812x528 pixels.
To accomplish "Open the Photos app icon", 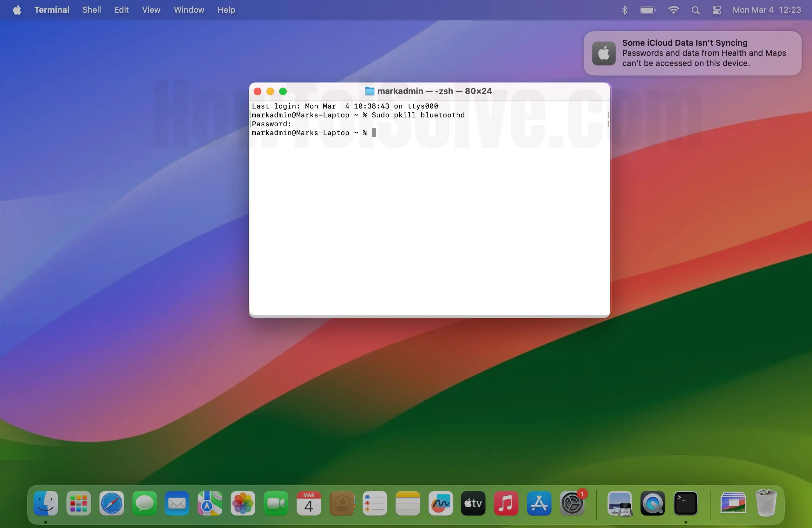I will click(243, 503).
